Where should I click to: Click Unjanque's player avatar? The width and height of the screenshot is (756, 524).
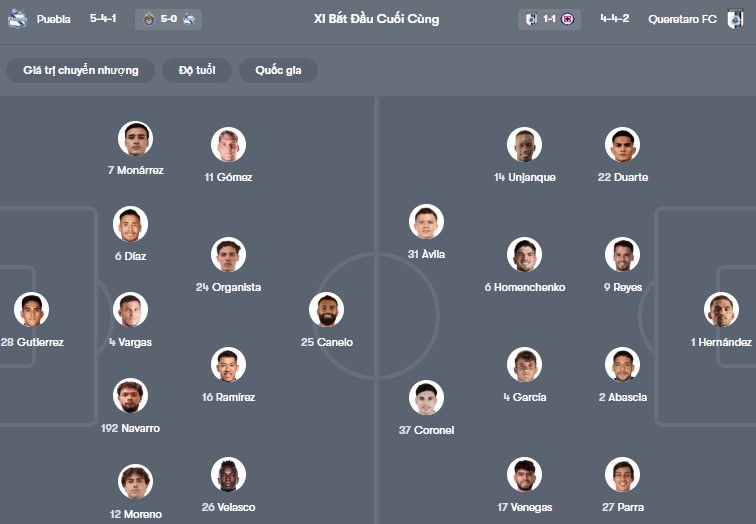click(x=524, y=145)
